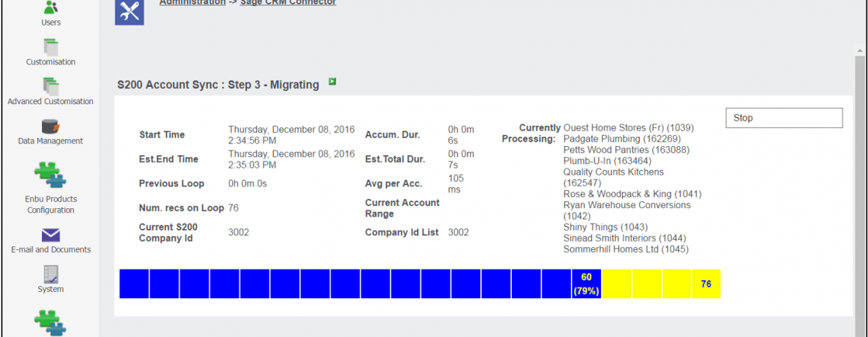The width and height of the screenshot is (868, 337).
Task: Open the Customisation icon in sidebar
Action: pyautogui.click(x=51, y=47)
